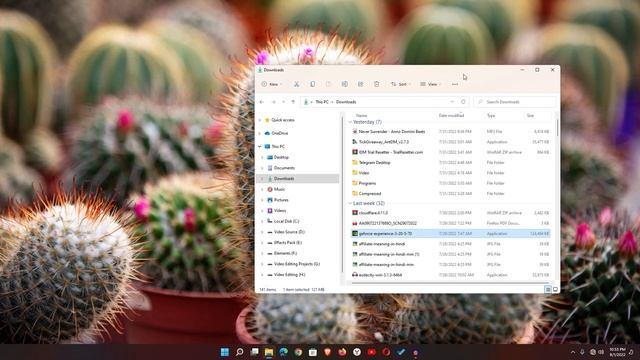Open Elements (F:) drive
The height and width of the screenshot is (360, 640).
click(285, 253)
